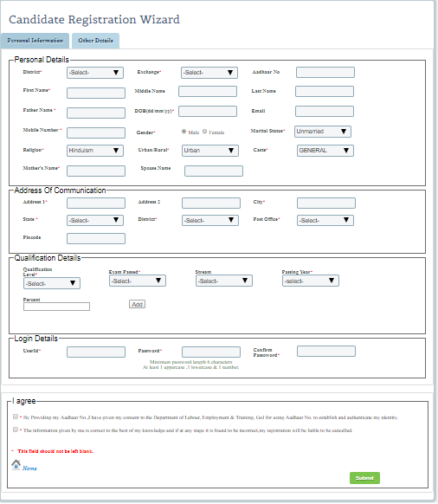Screen dimensions: 438x504
Task: Open the Passing Year dropdown
Action: (311, 281)
